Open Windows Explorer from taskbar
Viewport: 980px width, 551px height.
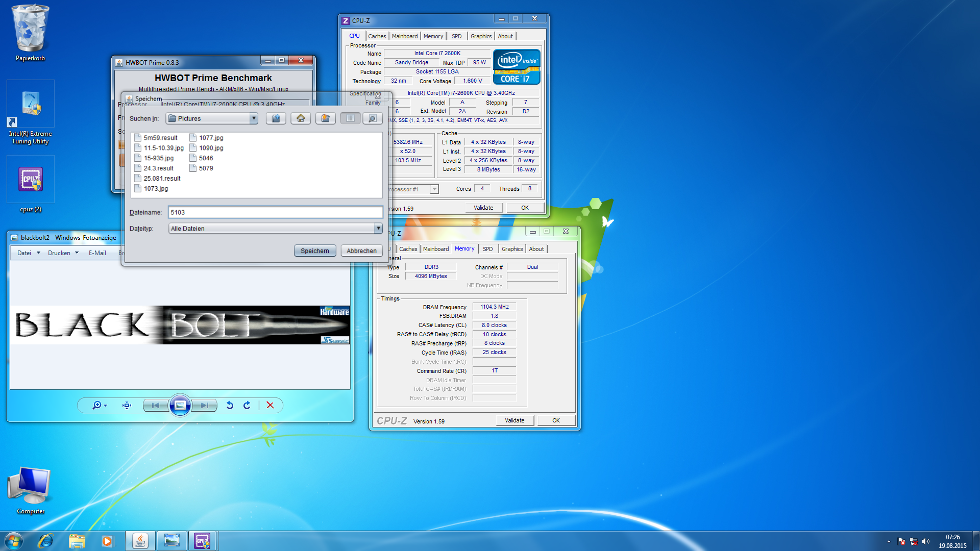77,541
